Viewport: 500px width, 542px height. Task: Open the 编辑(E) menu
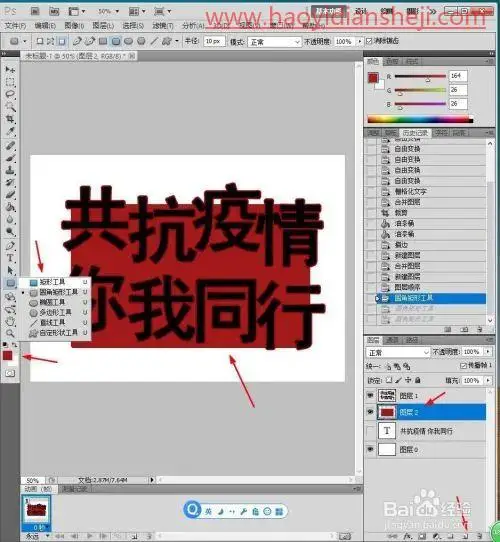45,26
